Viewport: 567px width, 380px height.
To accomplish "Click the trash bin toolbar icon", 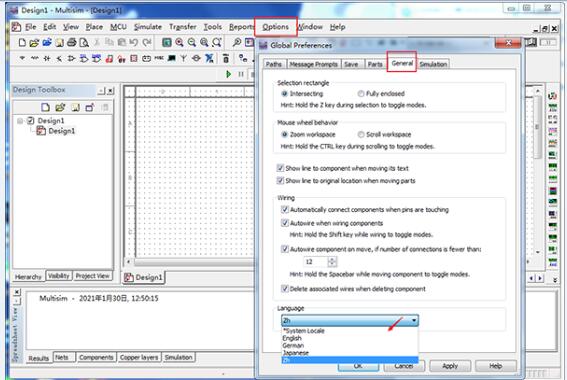I will tap(226, 58).
